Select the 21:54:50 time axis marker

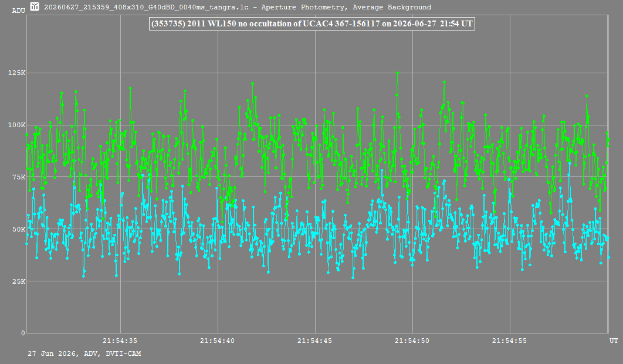point(412,341)
